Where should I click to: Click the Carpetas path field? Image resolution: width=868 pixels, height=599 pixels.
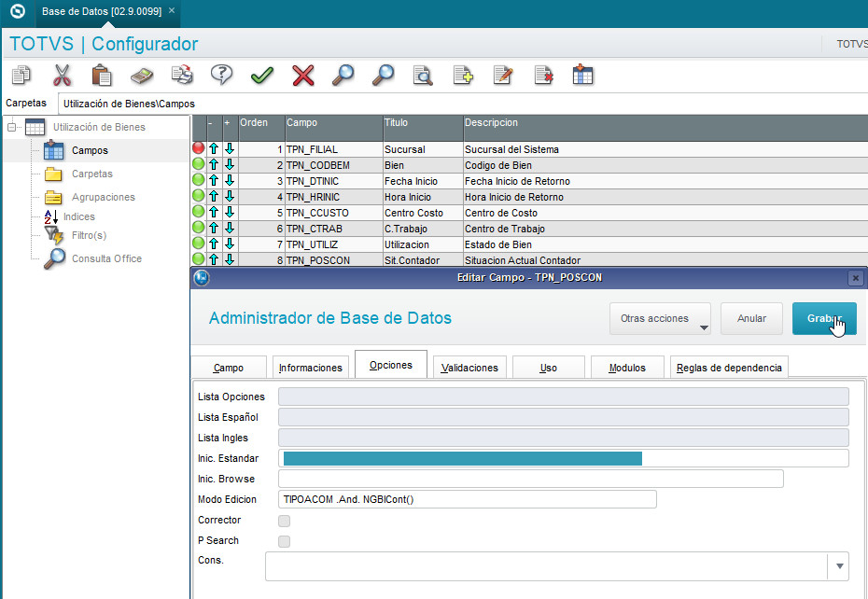[463, 104]
